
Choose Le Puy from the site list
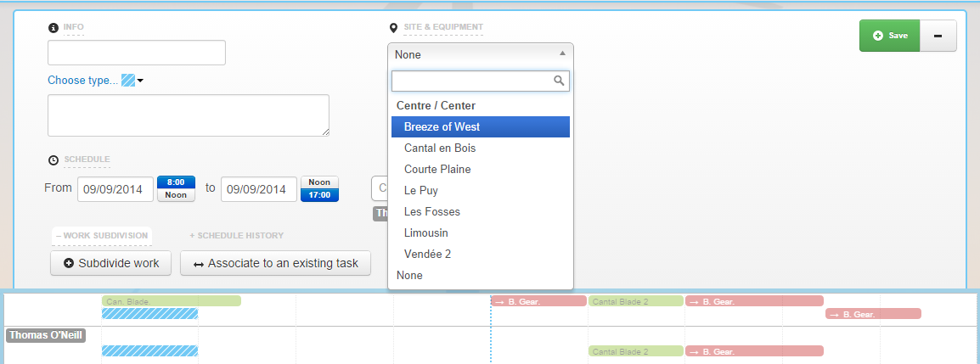[x=421, y=191]
